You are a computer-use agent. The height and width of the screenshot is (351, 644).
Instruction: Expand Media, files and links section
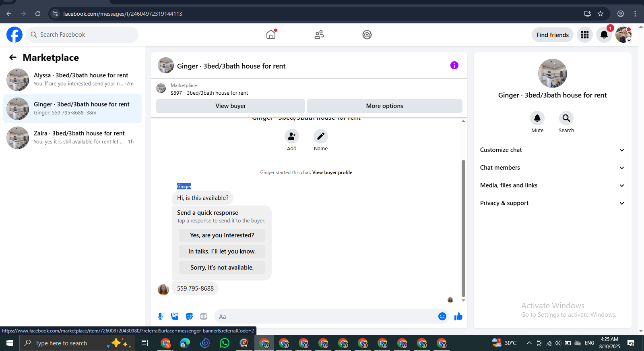coord(552,185)
